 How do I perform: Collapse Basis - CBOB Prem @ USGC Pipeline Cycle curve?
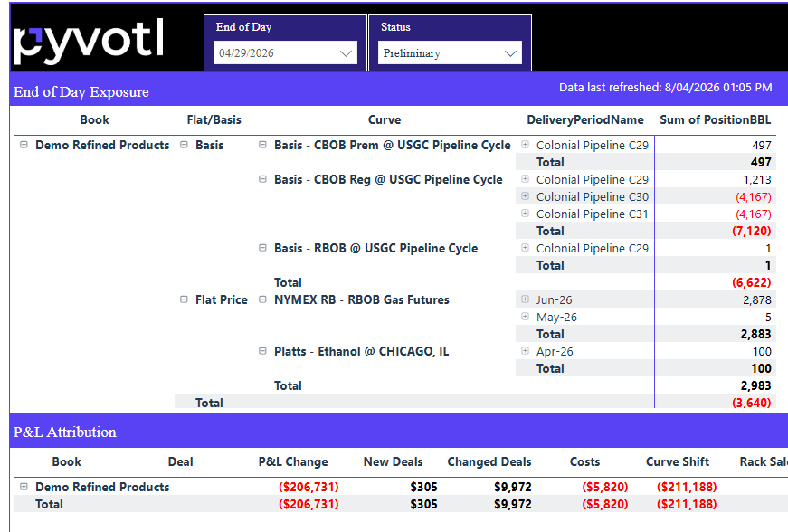point(262,145)
